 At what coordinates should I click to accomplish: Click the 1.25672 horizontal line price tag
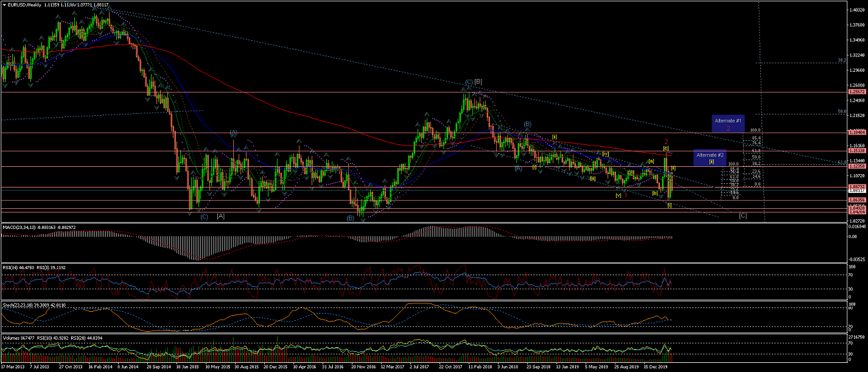857,92
